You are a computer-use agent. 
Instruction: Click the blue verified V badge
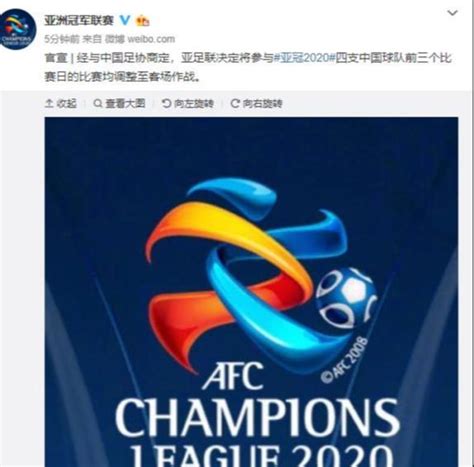tap(125, 21)
